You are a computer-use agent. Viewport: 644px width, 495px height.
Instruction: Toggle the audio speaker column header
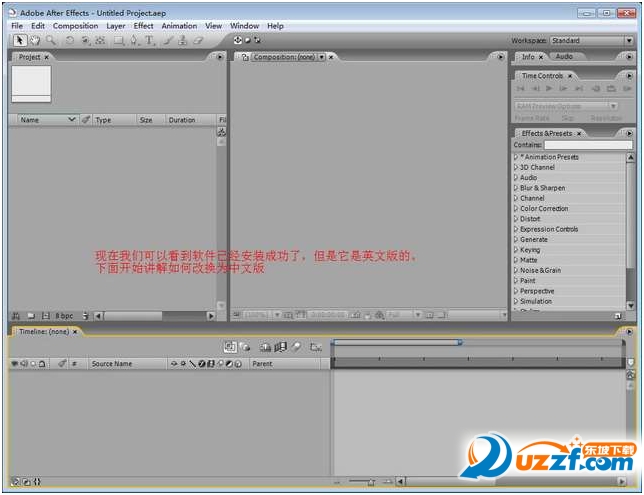tap(24, 364)
